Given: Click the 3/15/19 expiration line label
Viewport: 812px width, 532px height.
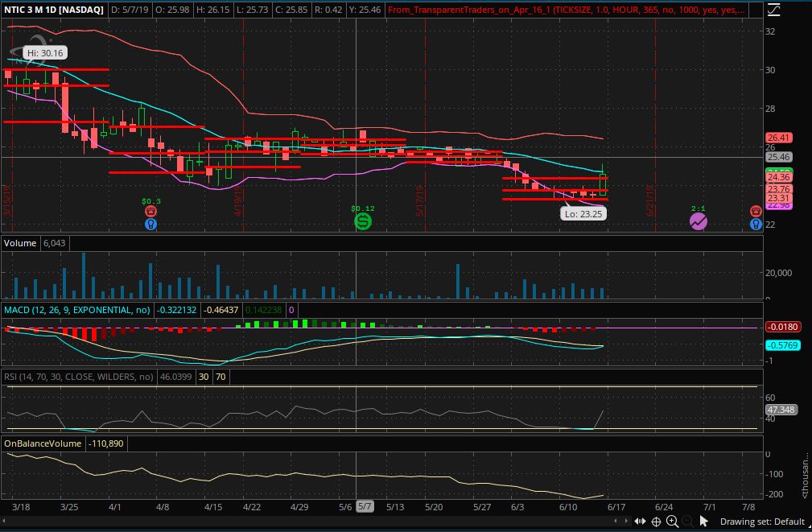Looking at the screenshot, I should tap(7, 200).
